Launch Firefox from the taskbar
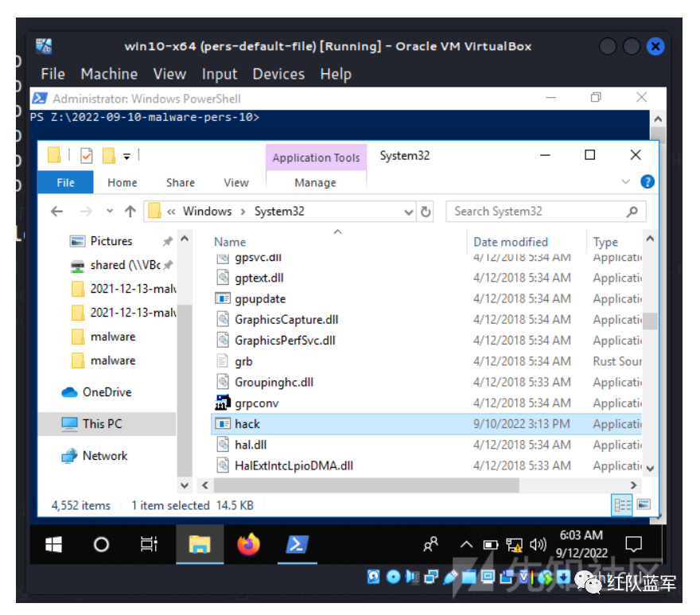Screen dimensions: 700x615 pos(248,544)
